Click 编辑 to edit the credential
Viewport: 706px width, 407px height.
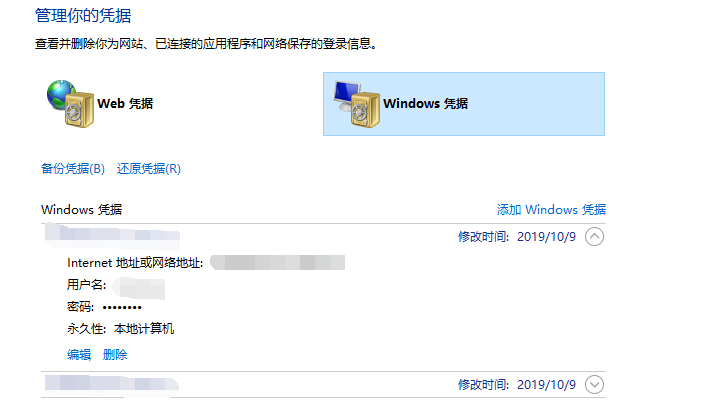[79, 355]
